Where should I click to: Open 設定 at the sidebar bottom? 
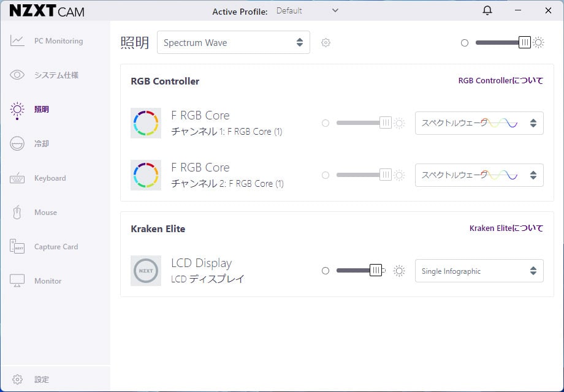pos(41,379)
